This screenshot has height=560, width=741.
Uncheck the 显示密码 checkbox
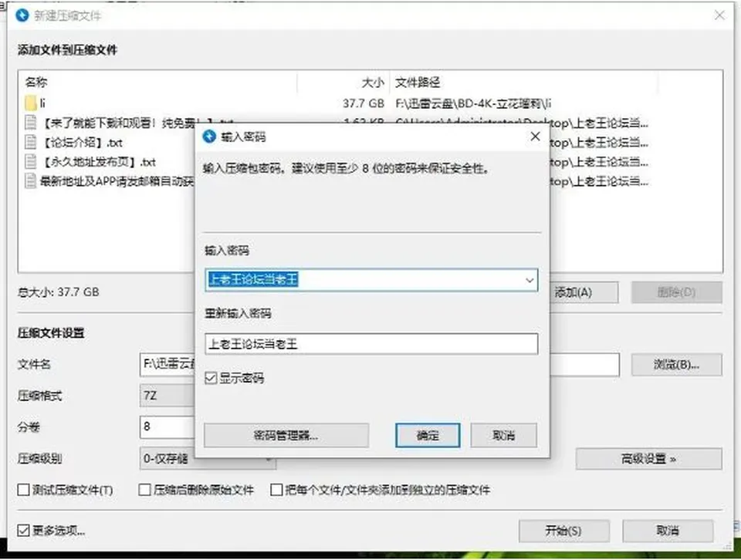211,378
